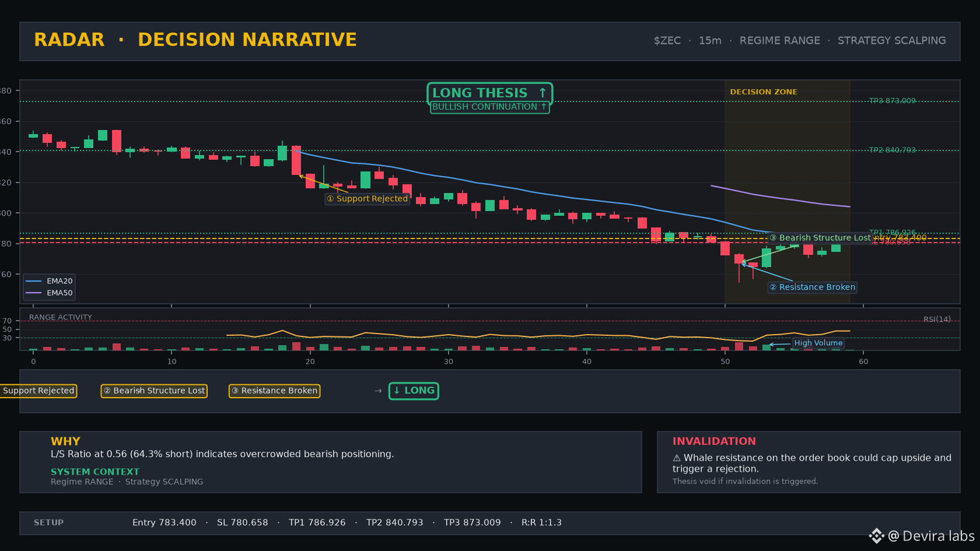Click the WHY heading
The height and width of the screenshot is (551, 980).
point(65,441)
